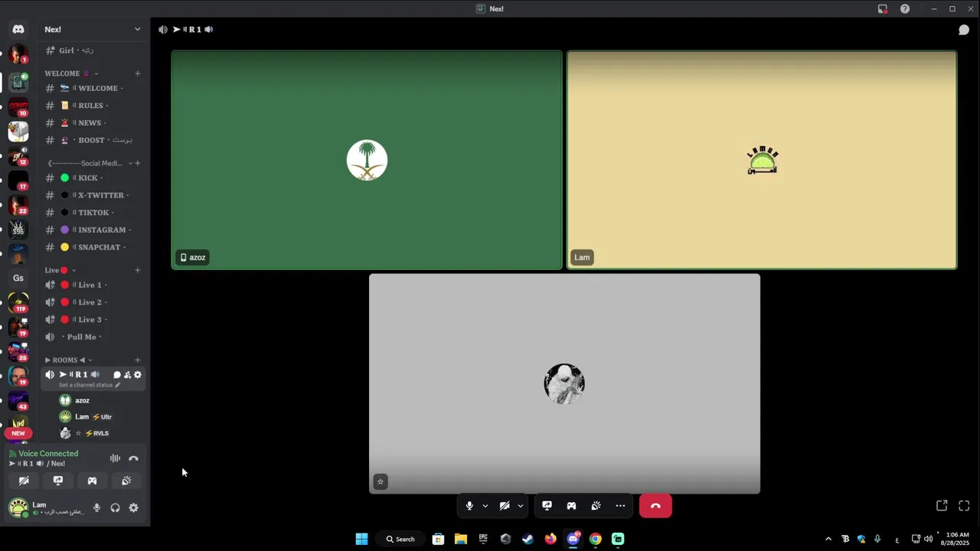
Task: Pop out the call window
Action: (x=942, y=506)
